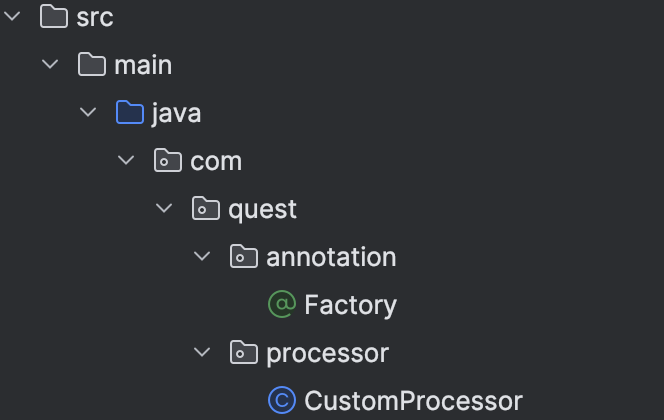Click the processor package icon

pos(244,353)
